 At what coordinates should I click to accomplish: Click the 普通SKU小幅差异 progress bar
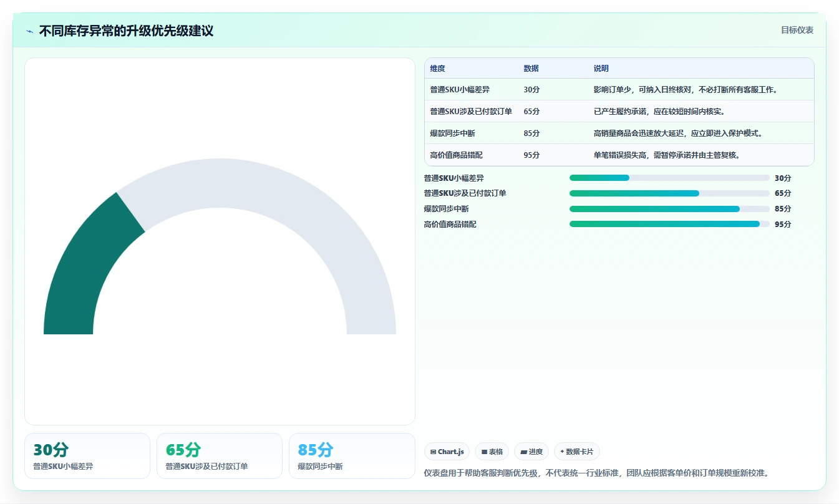669,178
